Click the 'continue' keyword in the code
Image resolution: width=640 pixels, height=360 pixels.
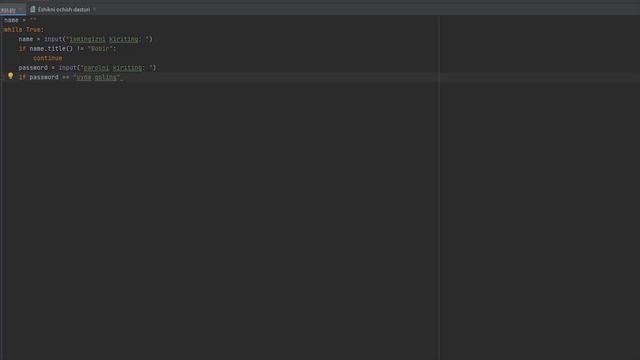47,58
